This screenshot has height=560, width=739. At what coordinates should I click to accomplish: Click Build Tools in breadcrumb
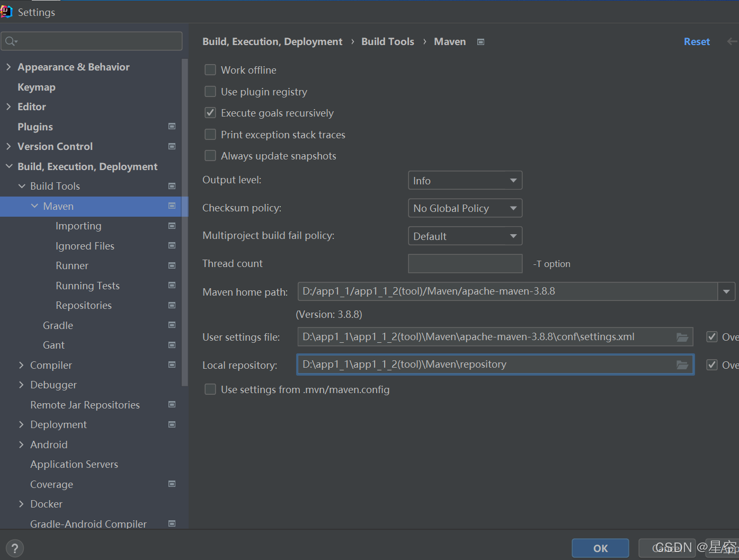[x=388, y=41]
